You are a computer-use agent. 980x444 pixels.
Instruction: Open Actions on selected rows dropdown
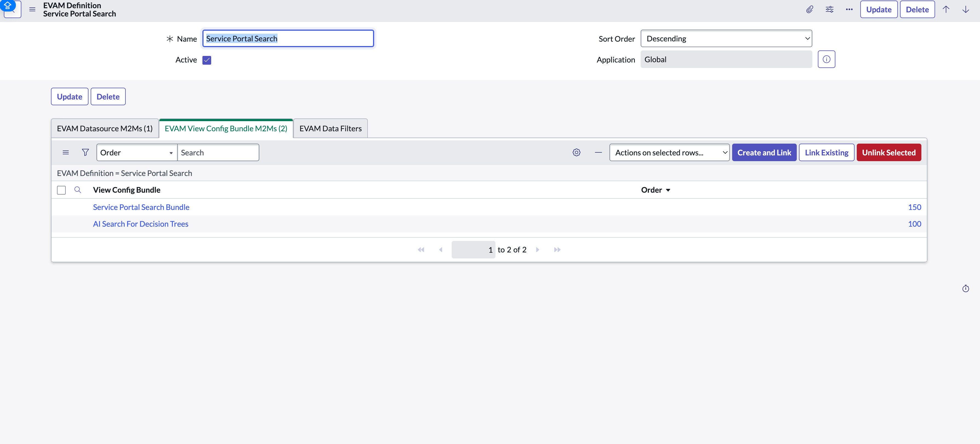669,152
